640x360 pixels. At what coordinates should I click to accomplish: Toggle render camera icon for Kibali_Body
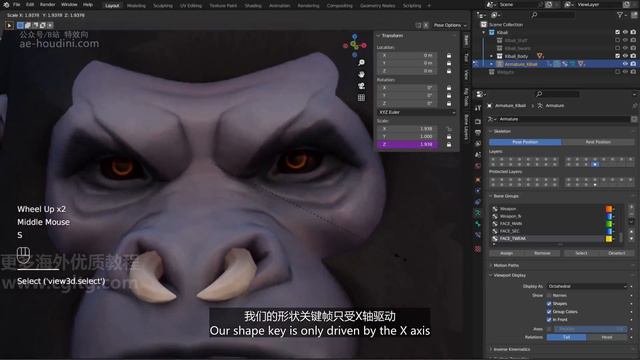(633, 56)
